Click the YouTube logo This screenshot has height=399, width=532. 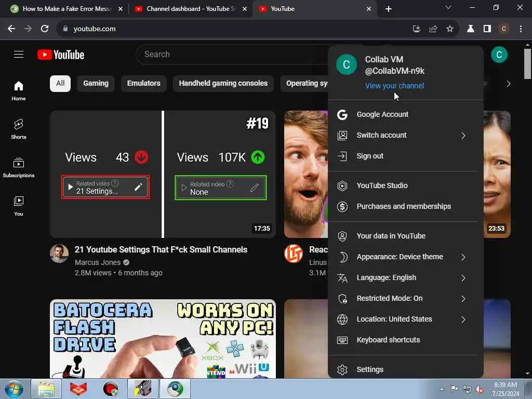[61, 55]
